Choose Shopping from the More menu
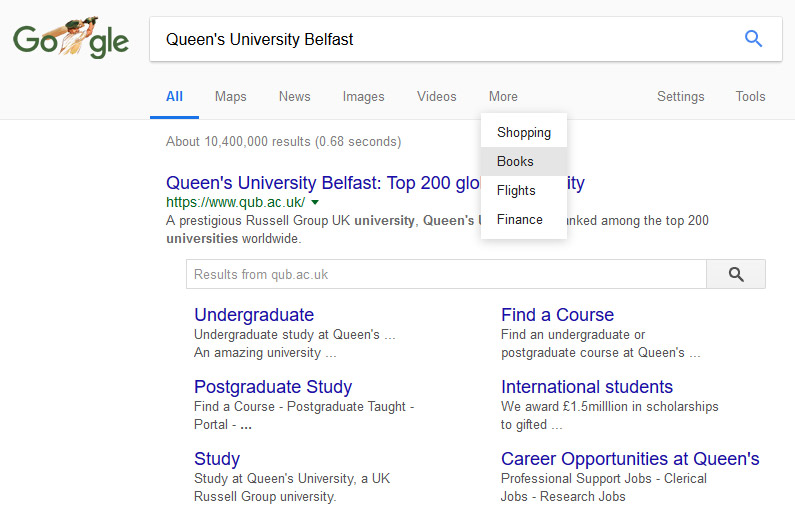The height and width of the screenshot is (516, 795). coord(524,132)
